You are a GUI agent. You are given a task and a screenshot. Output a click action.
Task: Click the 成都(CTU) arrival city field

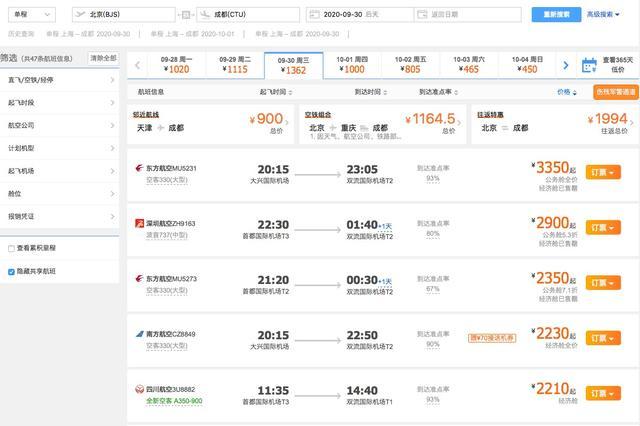tap(248, 15)
